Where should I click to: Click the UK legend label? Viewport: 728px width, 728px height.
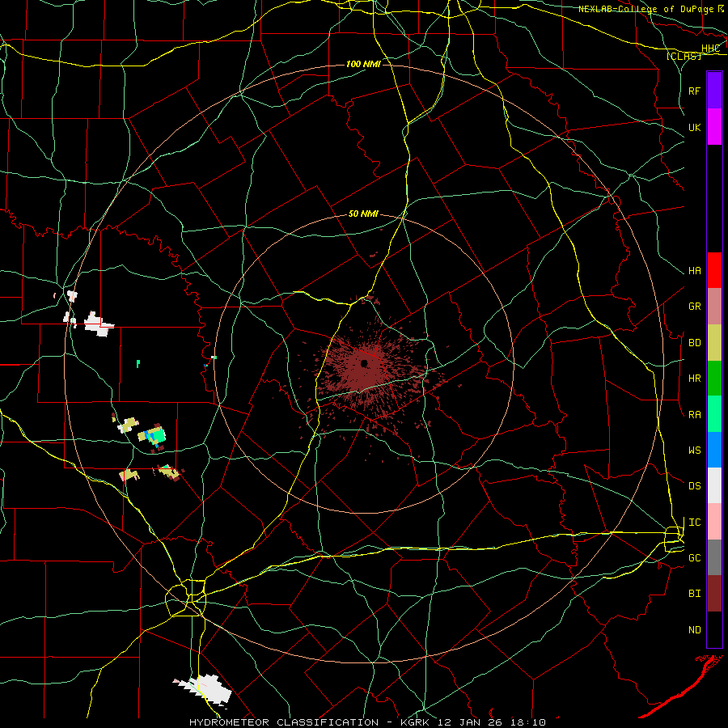point(694,127)
